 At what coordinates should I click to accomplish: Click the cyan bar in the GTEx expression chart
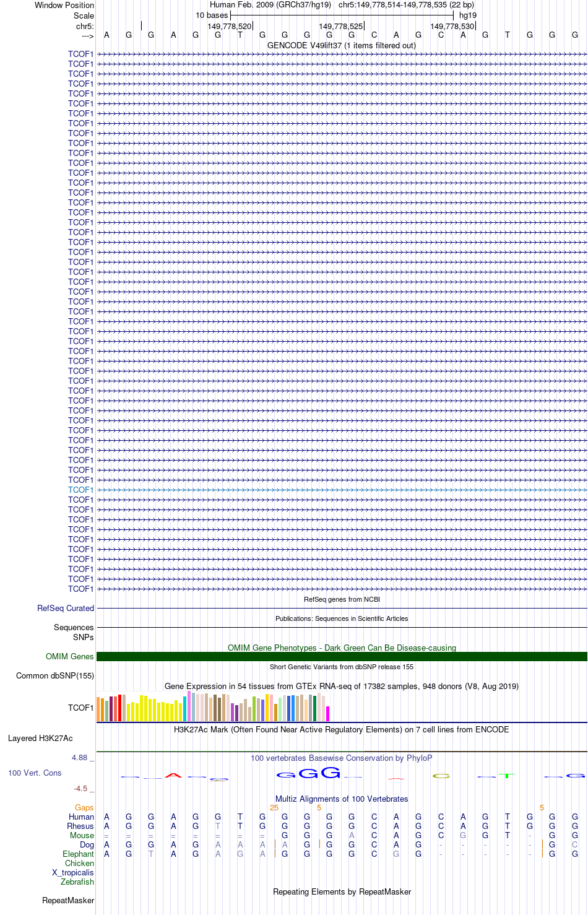point(185,709)
